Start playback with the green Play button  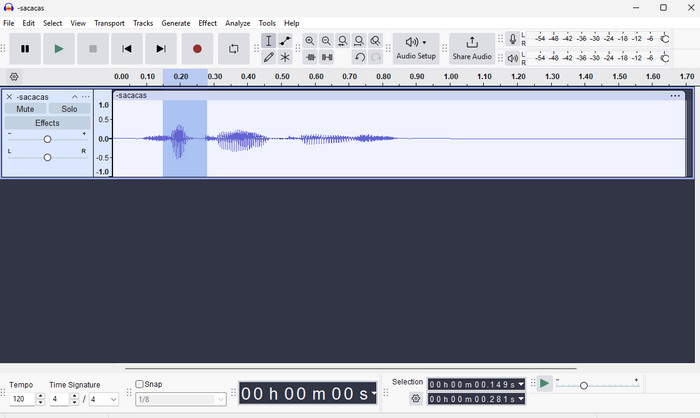pos(58,49)
